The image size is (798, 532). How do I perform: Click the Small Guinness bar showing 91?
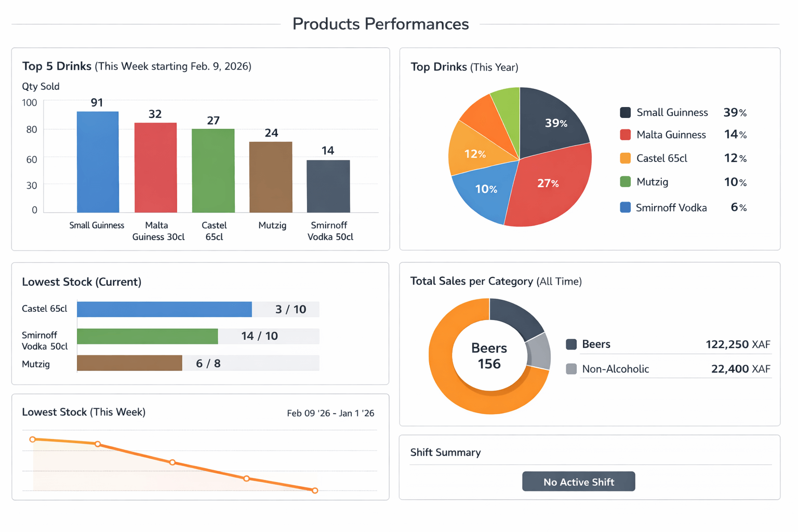point(97,161)
